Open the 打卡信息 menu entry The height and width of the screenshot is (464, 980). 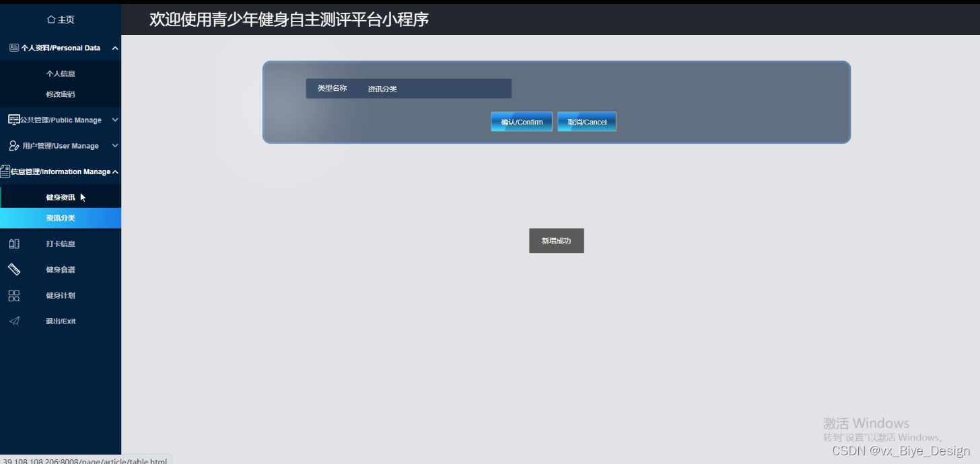click(61, 244)
